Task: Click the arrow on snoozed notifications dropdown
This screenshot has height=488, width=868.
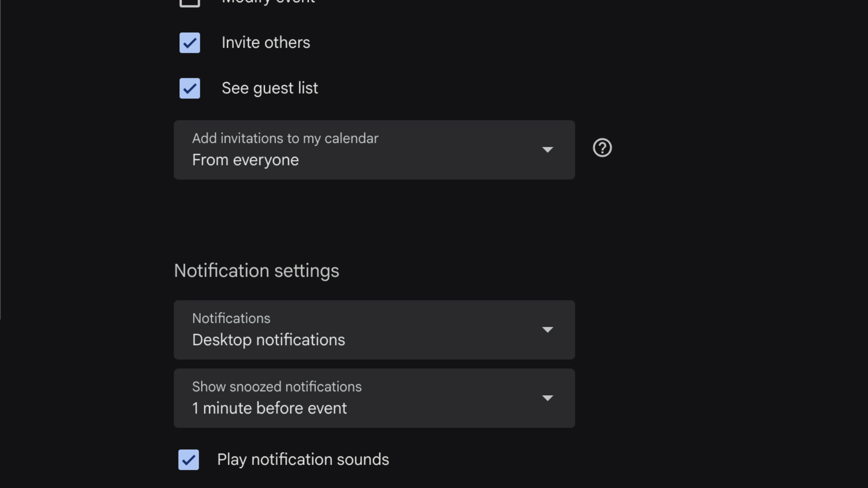Action: pyautogui.click(x=547, y=398)
